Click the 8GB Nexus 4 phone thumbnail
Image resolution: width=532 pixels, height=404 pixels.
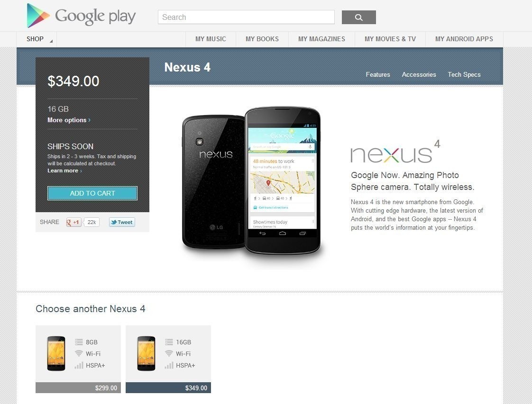pos(56,353)
